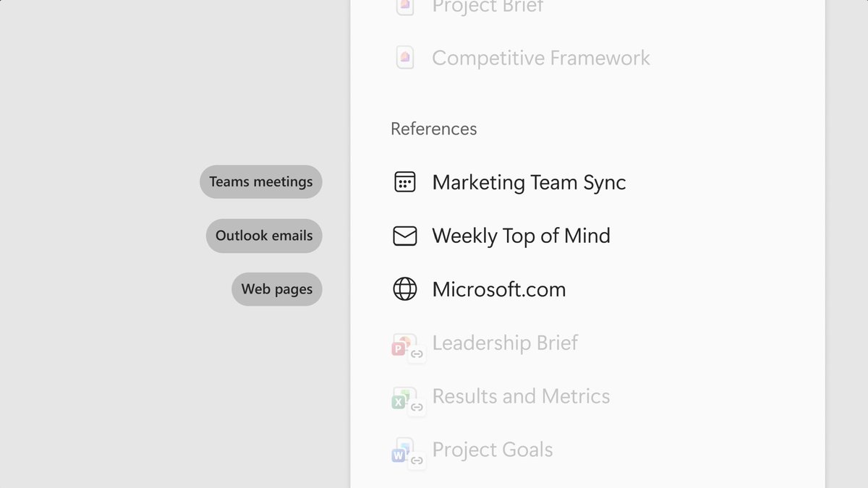Open the Competitive Framework page
This screenshot has height=488, width=868.
click(541, 58)
